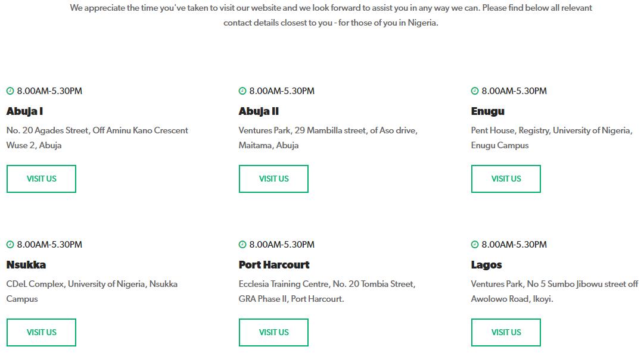Click Visit Us under Port Harcourt address

[x=273, y=332]
